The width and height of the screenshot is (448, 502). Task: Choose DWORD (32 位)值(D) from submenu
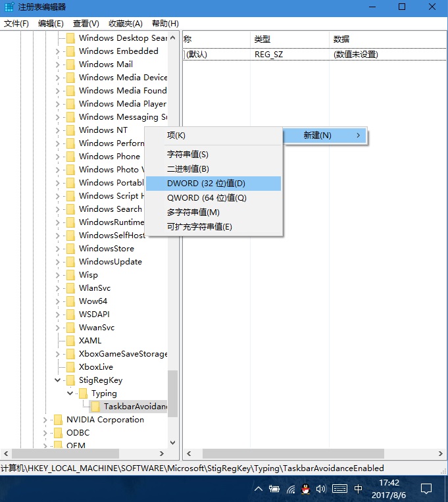click(214, 184)
